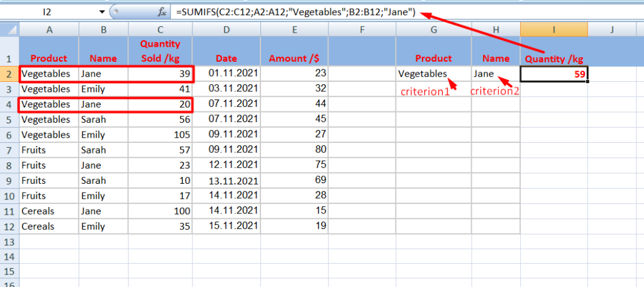Select column E header
This screenshot has height=287, width=644.
[294, 30]
